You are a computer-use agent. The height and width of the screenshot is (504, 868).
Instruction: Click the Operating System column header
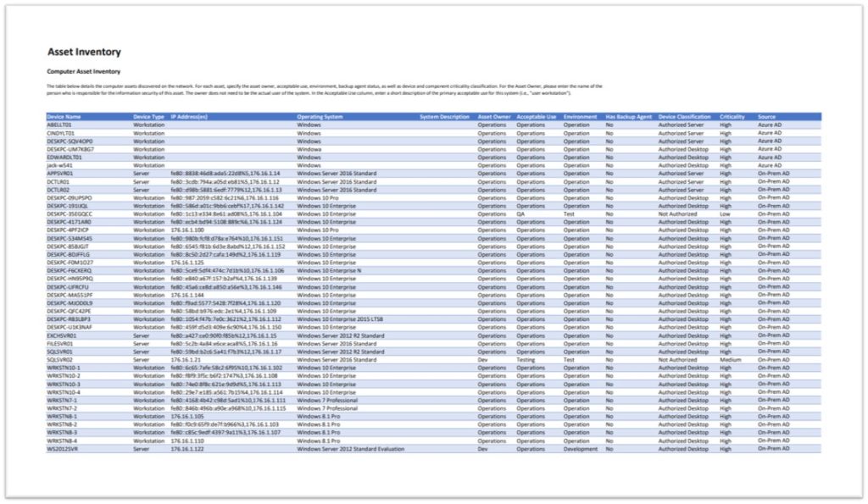[x=320, y=117]
